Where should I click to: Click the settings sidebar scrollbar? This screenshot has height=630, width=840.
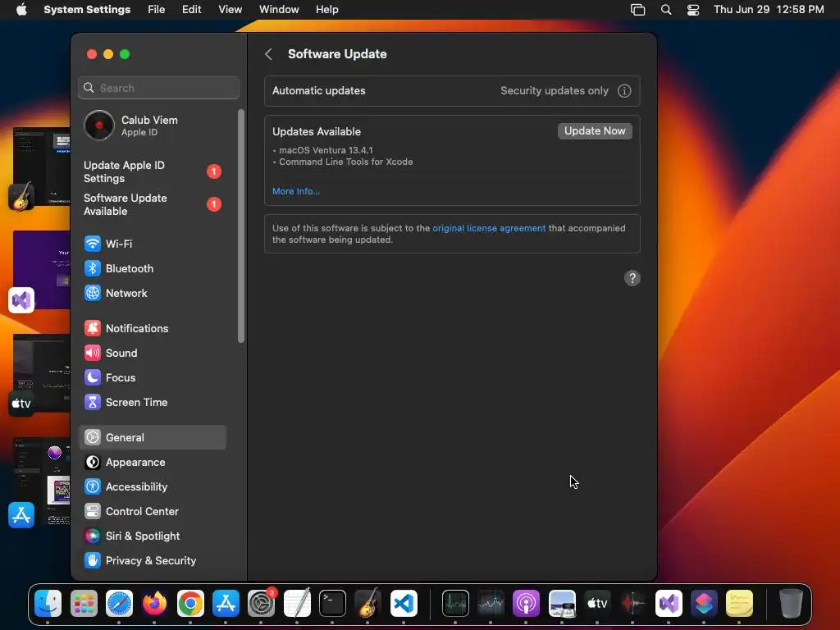pos(241,226)
